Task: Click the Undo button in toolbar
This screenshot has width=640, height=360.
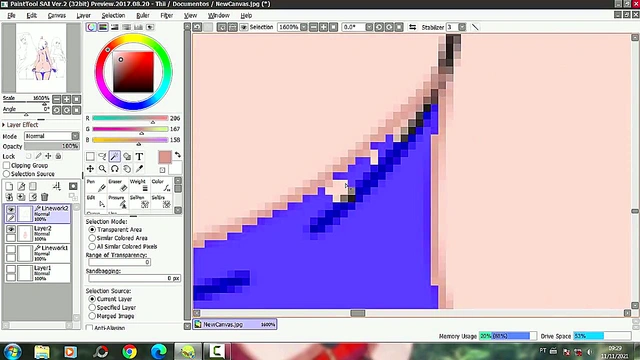Action: pos(197,27)
